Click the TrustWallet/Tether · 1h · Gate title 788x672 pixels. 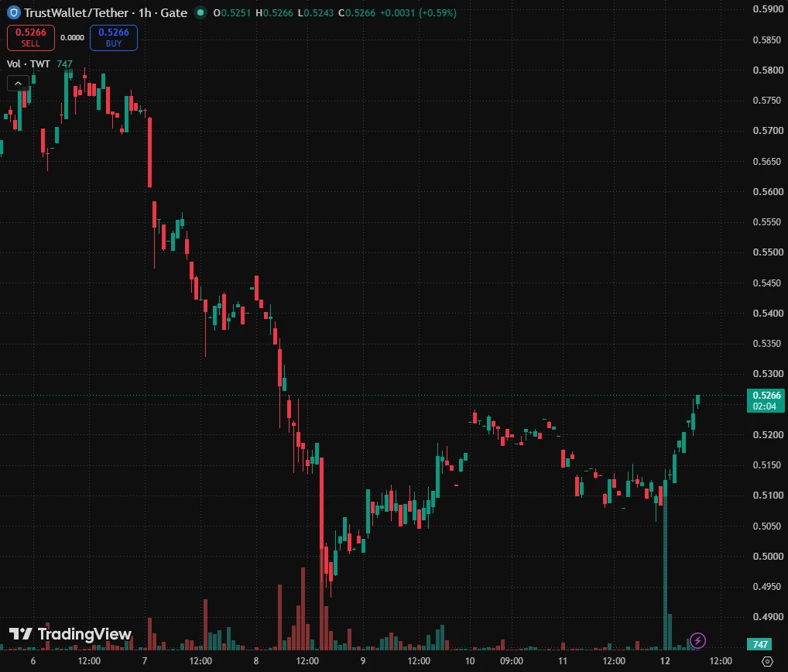click(x=105, y=12)
